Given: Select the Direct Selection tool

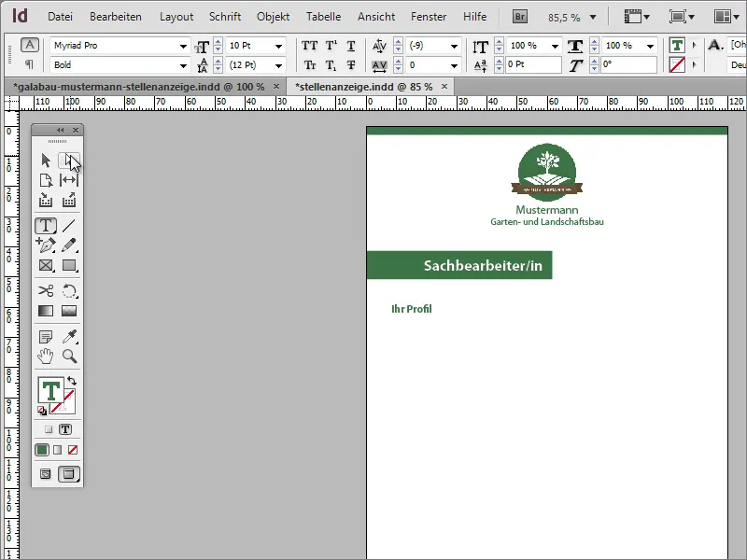Looking at the screenshot, I should coord(69,161).
